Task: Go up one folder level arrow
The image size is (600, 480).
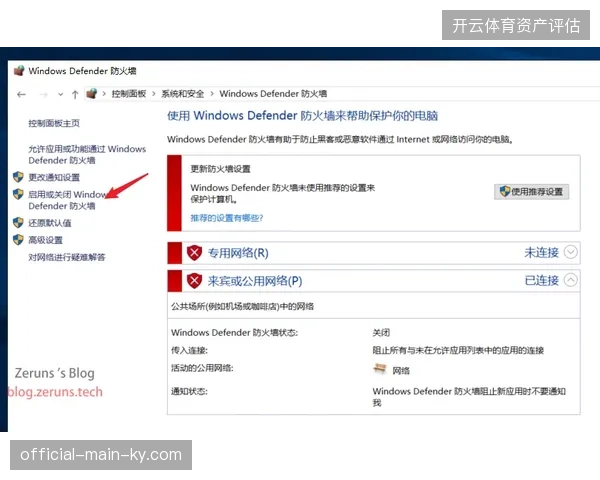Action: (x=75, y=94)
